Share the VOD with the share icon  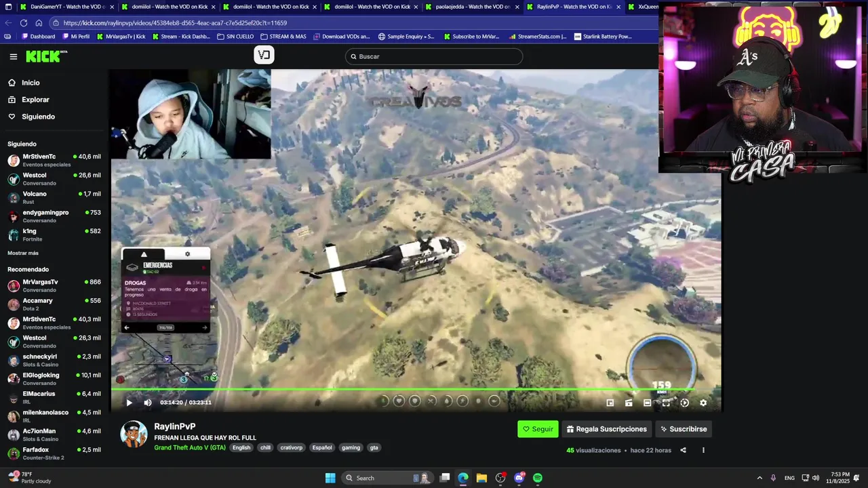coord(683,450)
